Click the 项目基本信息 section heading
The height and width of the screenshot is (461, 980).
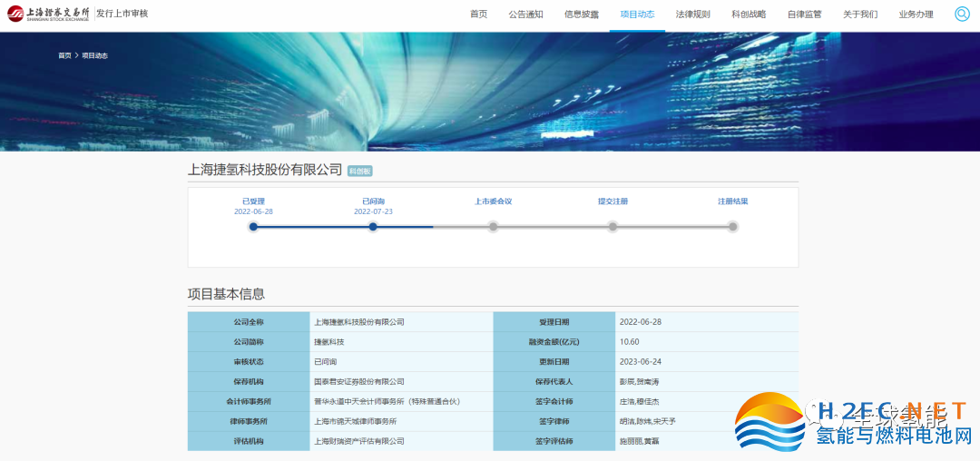226,294
